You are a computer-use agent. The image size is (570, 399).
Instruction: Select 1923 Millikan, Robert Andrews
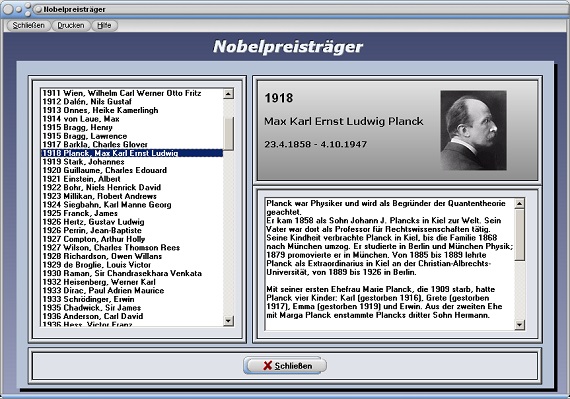tap(132, 196)
